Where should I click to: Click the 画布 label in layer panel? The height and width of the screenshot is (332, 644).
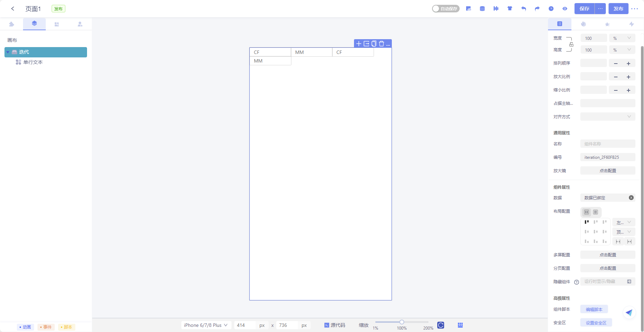(12, 40)
